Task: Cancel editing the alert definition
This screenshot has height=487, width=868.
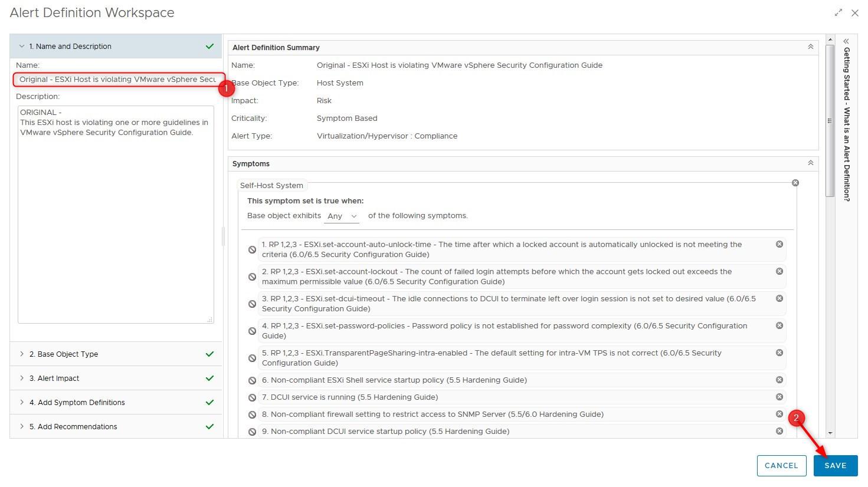Action: click(x=781, y=465)
